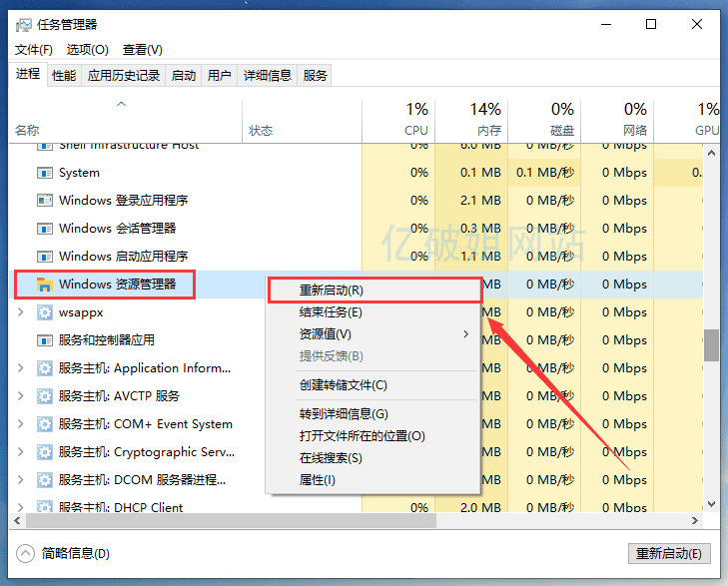Screen dimensions: 728x586
Task: Select the 进程 tab
Action: coord(28,74)
